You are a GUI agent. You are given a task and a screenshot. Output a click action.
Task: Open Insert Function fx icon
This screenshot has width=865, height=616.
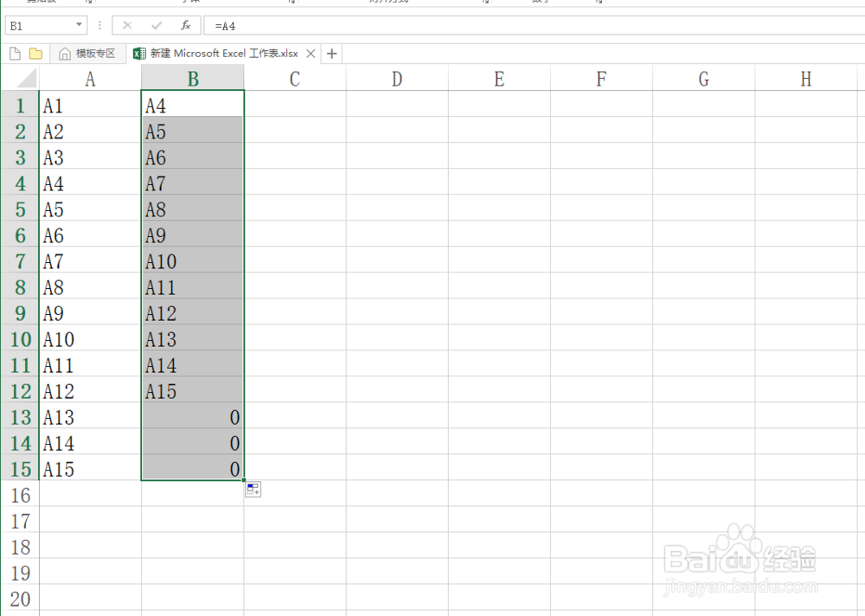click(x=186, y=25)
